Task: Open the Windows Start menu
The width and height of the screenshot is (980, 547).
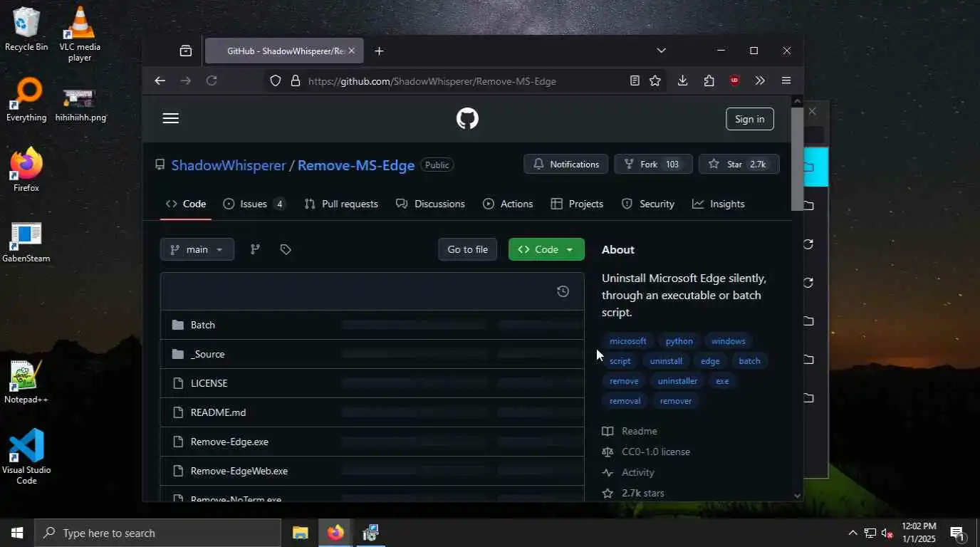Action: pyautogui.click(x=17, y=533)
